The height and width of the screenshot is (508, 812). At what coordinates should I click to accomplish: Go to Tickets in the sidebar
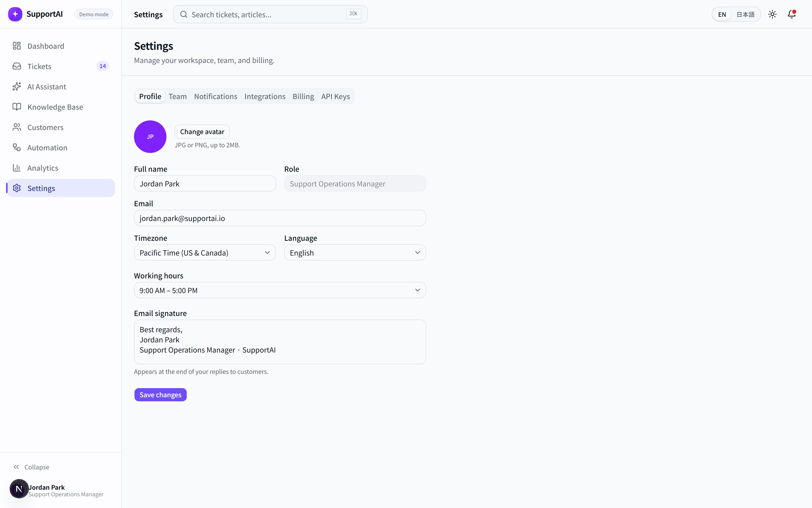pyautogui.click(x=60, y=66)
